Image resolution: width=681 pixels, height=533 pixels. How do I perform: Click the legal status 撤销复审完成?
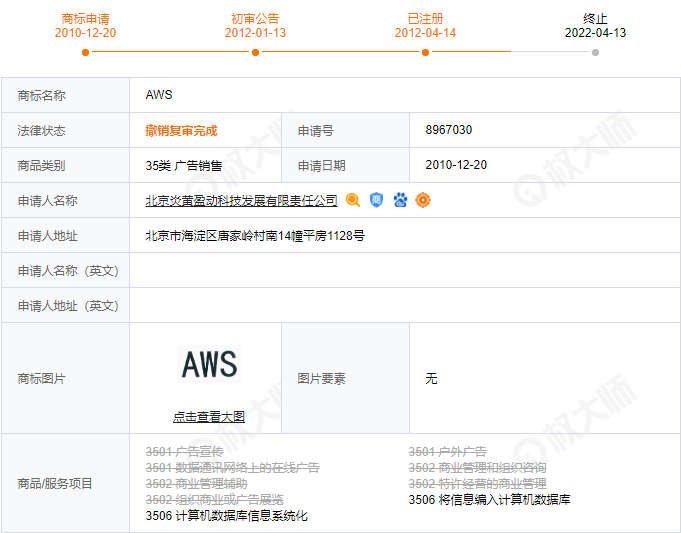pos(182,131)
